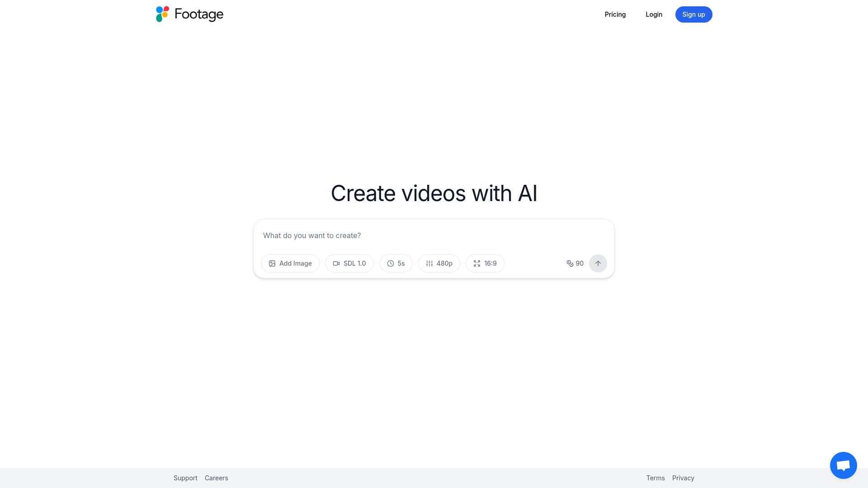Screen dimensions: 868x488
Task: Open the SDL 1.0 model selector
Action: coord(349,263)
